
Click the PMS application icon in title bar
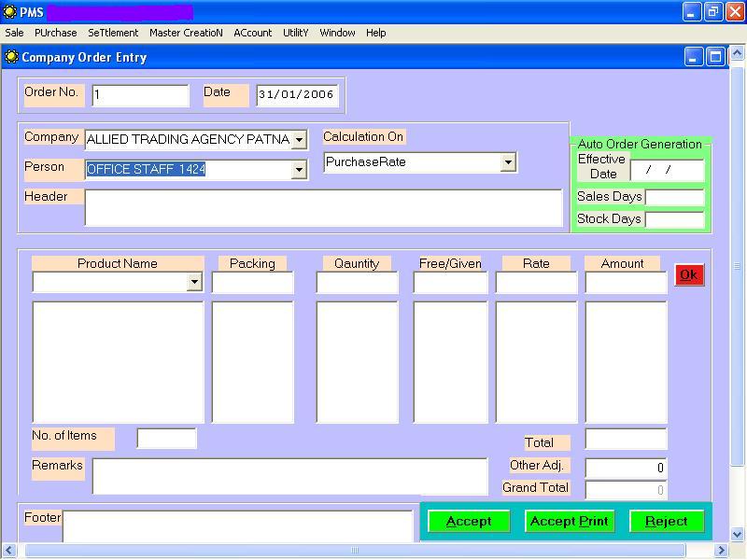tap(9, 12)
